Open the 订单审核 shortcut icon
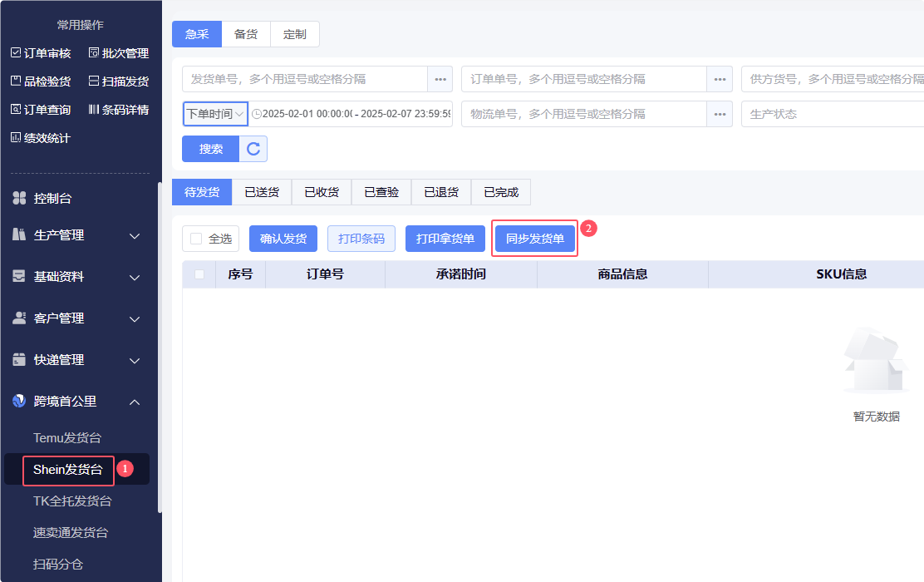The width and height of the screenshot is (924, 582). (16, 53)
